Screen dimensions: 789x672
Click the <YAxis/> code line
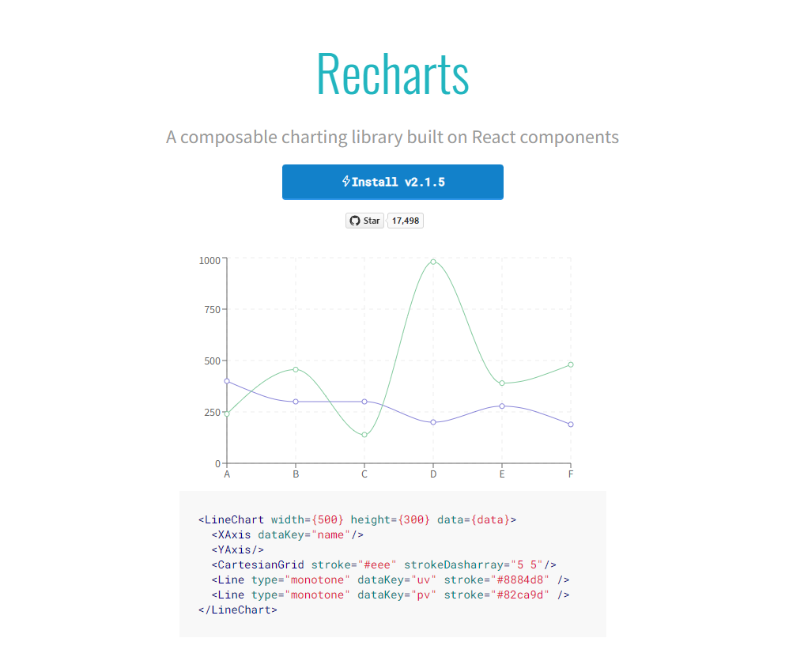(x=237, y=549)
